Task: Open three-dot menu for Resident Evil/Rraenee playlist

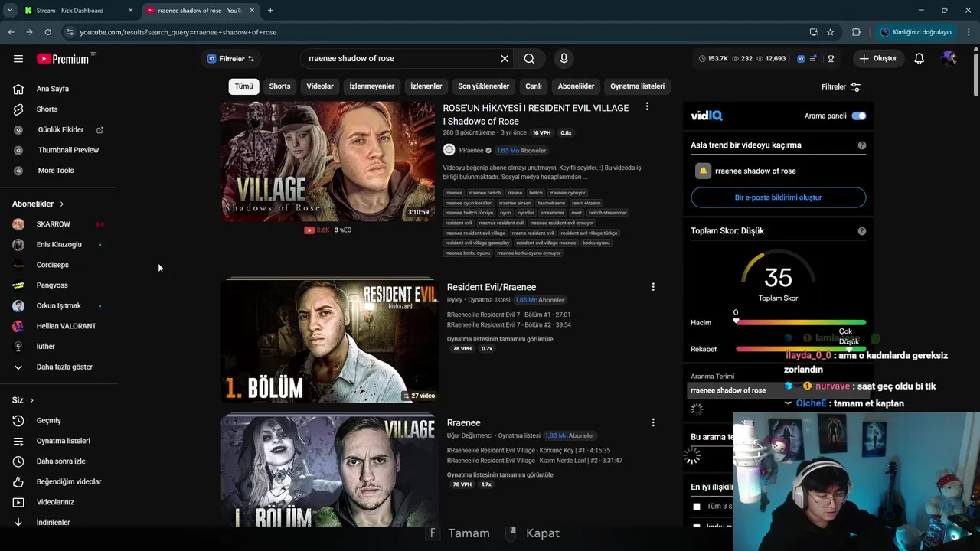Action: point(653,287)
